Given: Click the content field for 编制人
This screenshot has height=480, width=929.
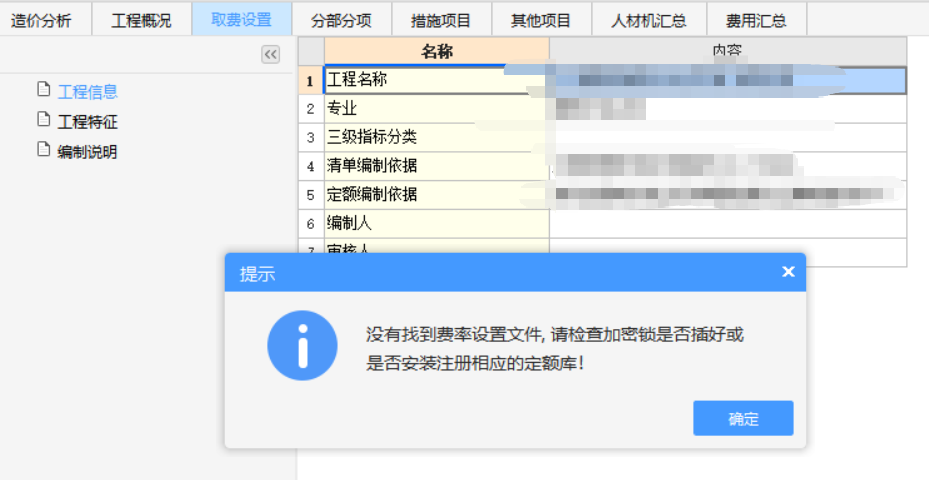Looking at the screenshot, I should [728, 223].
